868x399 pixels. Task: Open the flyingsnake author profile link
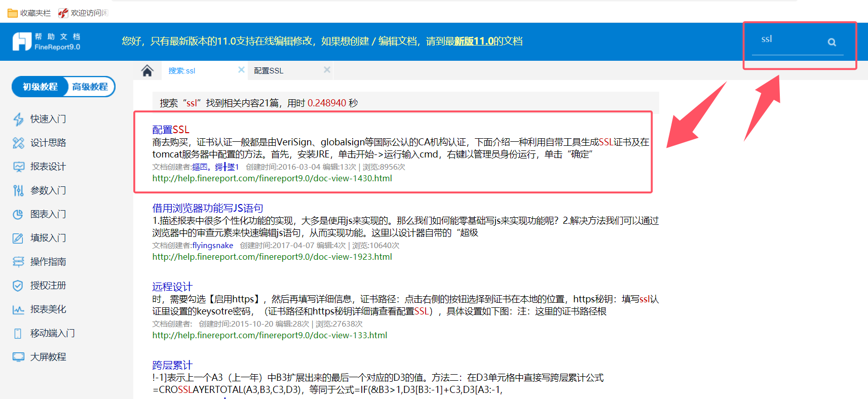tap(213, 246)
